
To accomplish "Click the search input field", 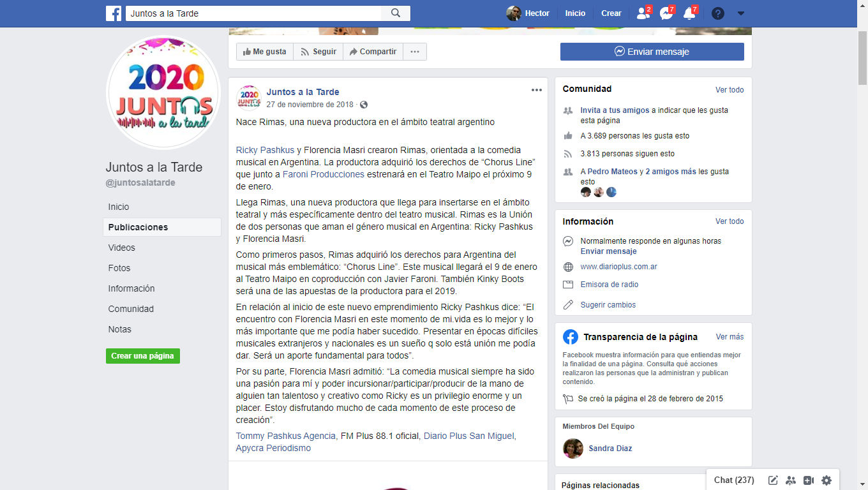I will point(254,13).
